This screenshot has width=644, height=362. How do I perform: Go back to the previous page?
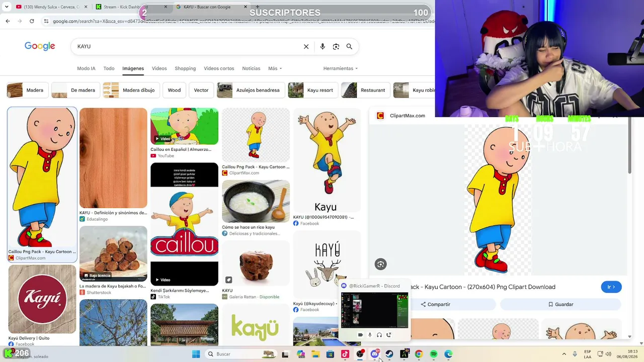pyautogui.click(x=8, y=21)
